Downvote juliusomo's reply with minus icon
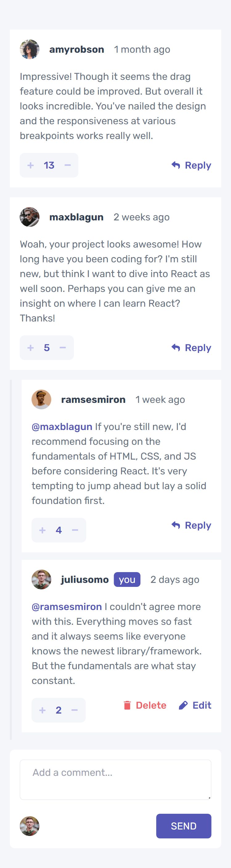The width and height of the screenshot is (231, 868). [75, 710]
